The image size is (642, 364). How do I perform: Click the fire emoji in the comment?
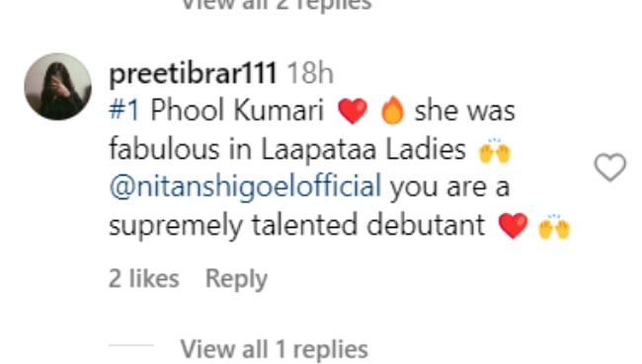point(392,110)
